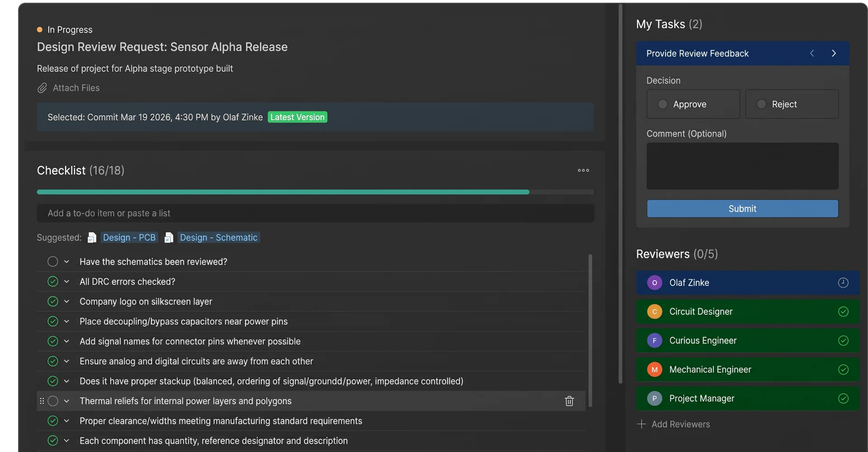Expand 'Have the schematics been reviewed?' chevron
868x452 pixels.
[66, 262]
